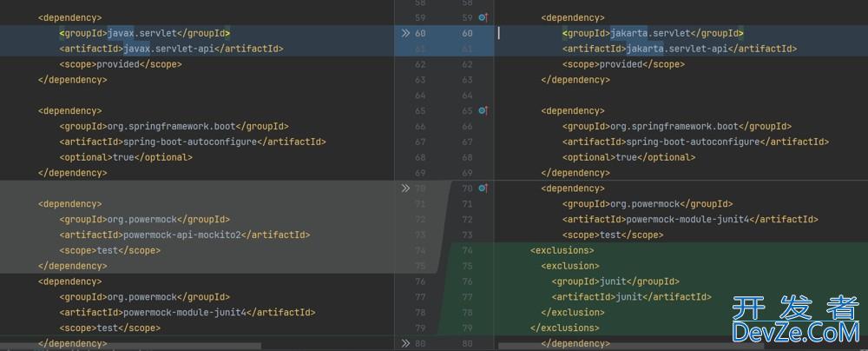868x351 pixels.
Task: Select spring-boot-autoconfigure artifactId in right pane
Action: coord(696,142)
